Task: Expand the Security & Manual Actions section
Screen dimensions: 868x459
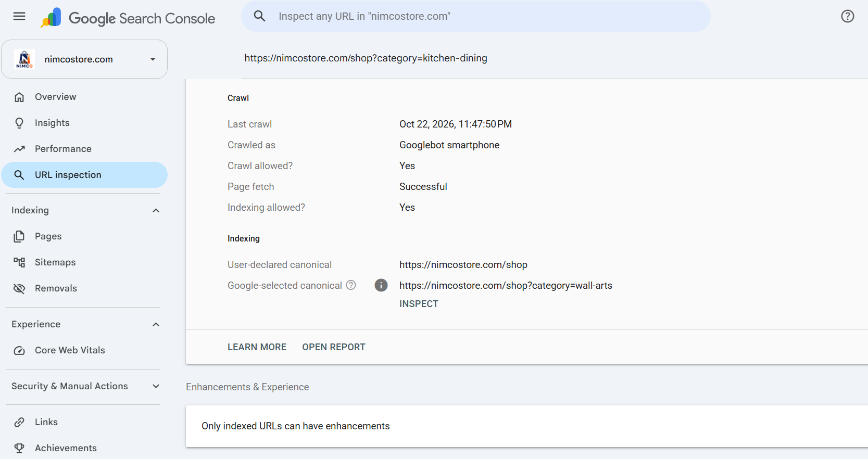Action: point(156,386)
